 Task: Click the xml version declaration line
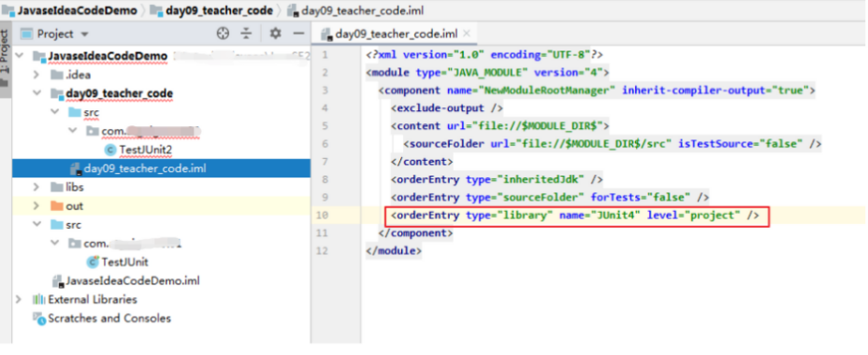coord(484,55)
